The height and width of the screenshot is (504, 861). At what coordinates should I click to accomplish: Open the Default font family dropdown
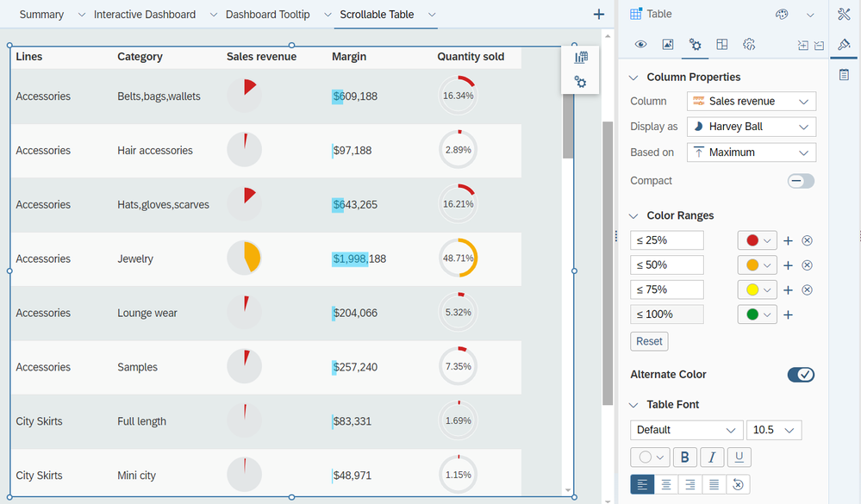686,430
